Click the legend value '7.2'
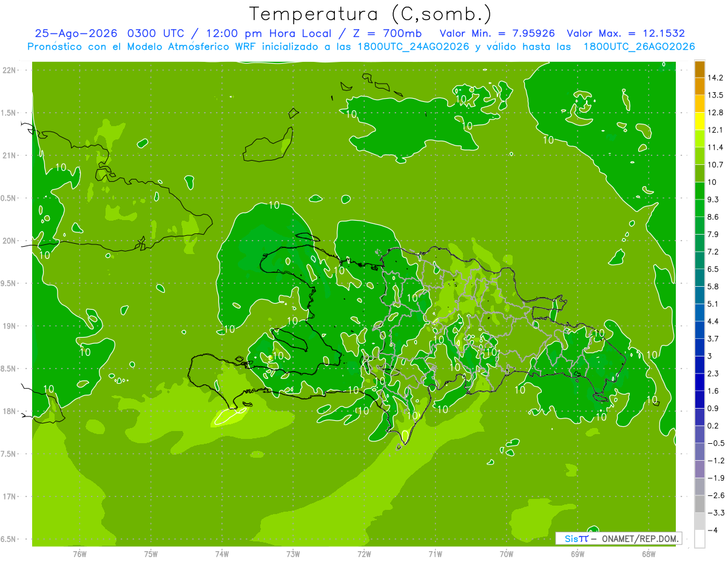 click(x=713, y=252)
